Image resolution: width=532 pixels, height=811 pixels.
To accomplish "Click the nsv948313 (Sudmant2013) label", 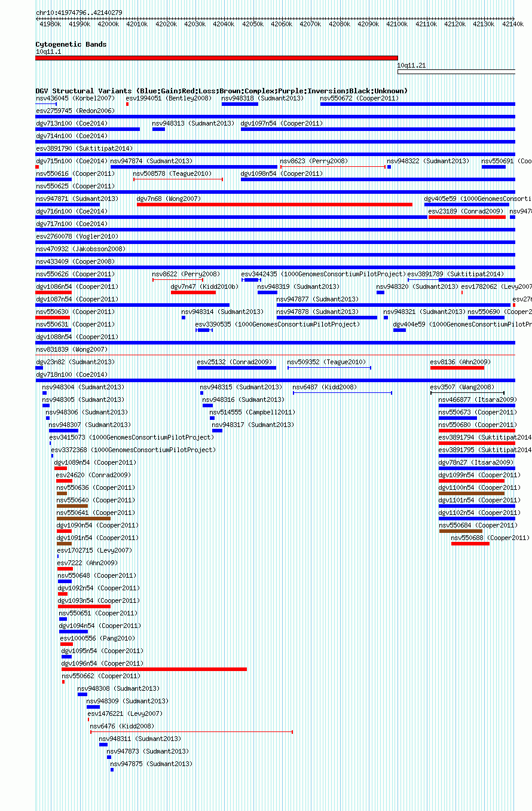I will coord(193,123).
